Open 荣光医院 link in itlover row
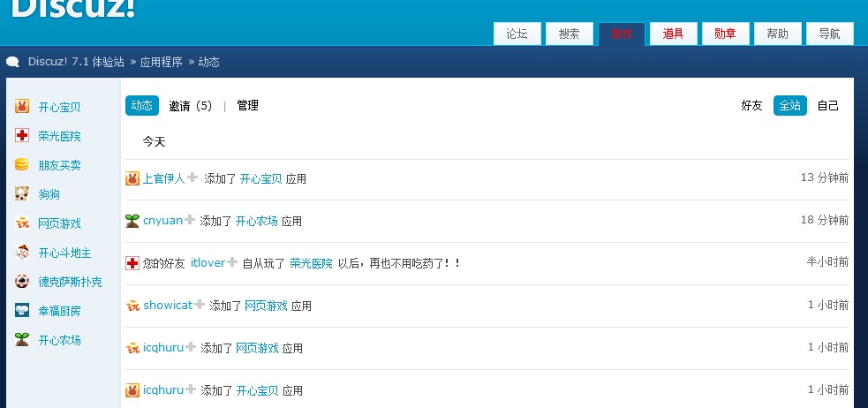Screen dimensions: 868x408 tap(311, 263)
